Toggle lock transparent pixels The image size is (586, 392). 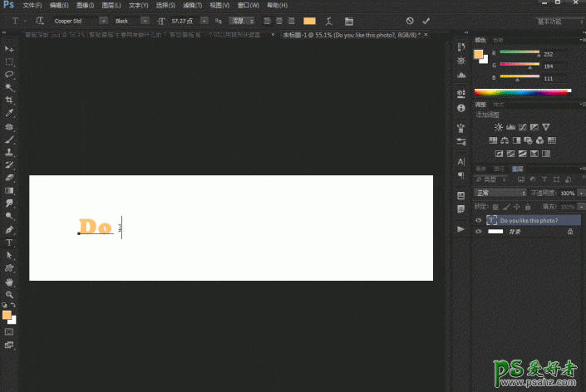coord(495,207)
